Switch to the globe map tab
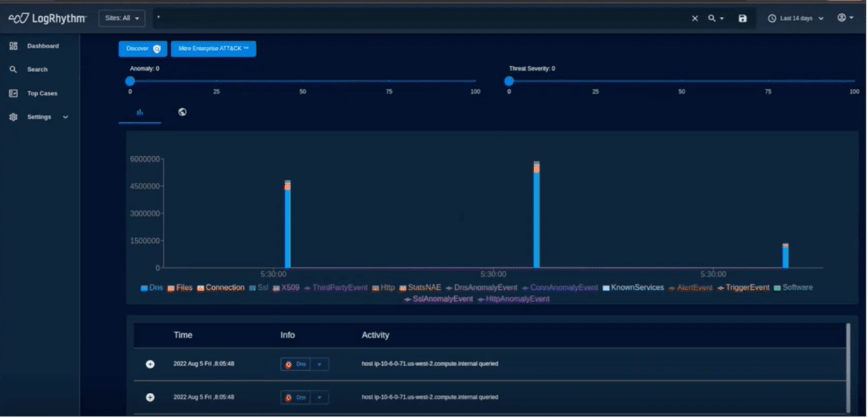The width and height of the screenshot is (868, 418). tap(182, 112)
